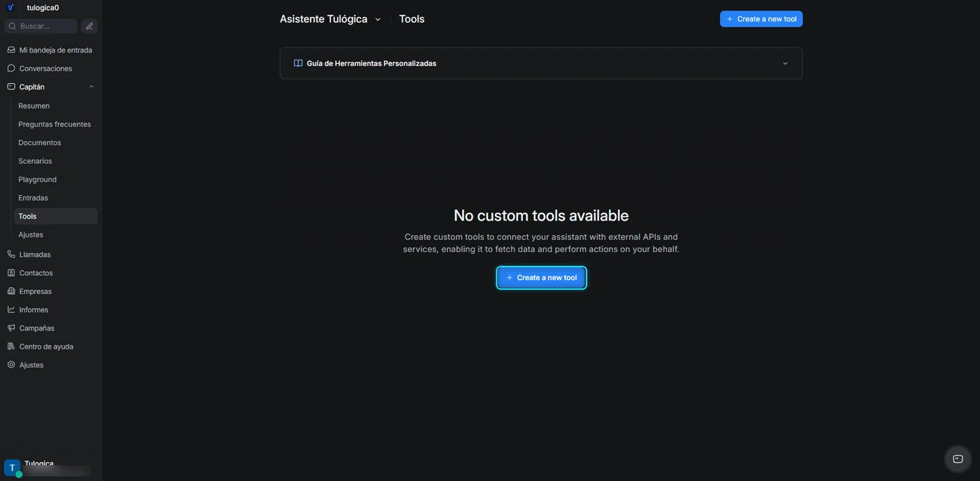The image size is (980, 481).
Task: Click the book icon in the guide banner
Action: click(x=298, y=63)
